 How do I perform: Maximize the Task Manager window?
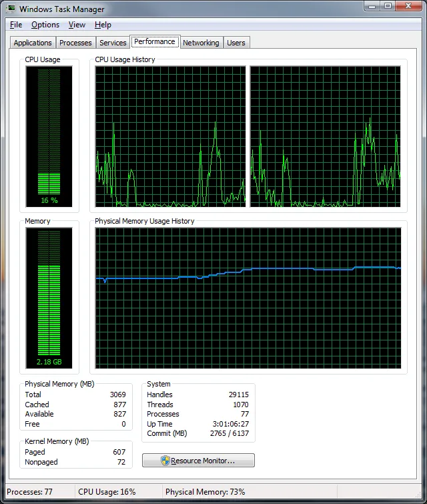coord(388,6)
